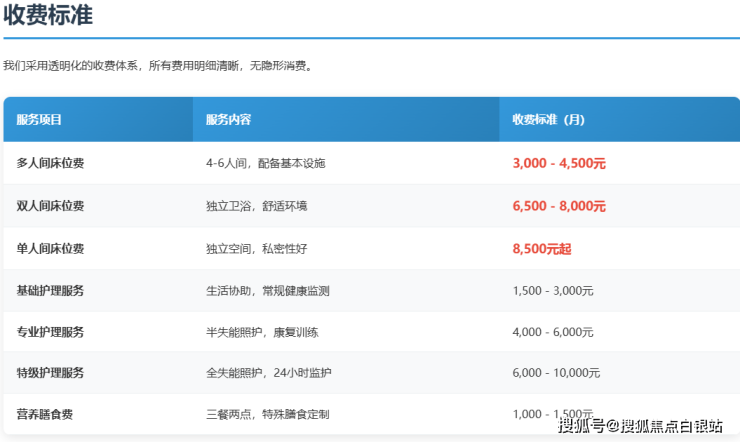Click the 4,000 - 6,000元 price cell
Viewport: 740px width, 442px height.
point(553,332)
